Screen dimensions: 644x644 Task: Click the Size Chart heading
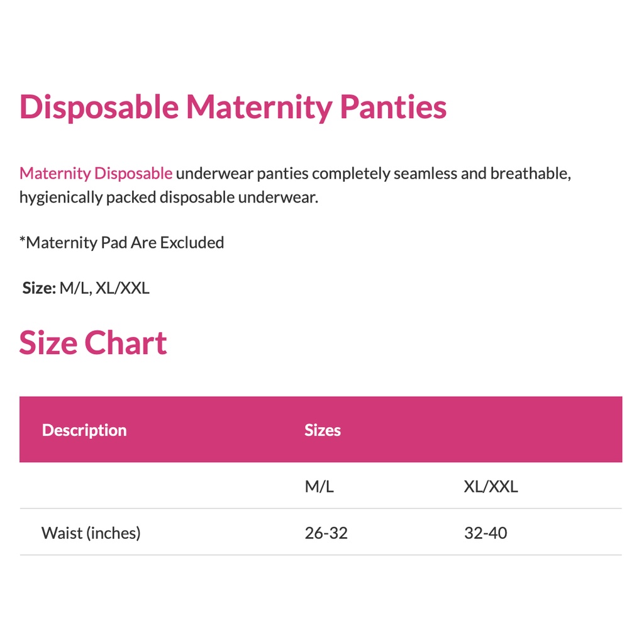pos(93,343)
